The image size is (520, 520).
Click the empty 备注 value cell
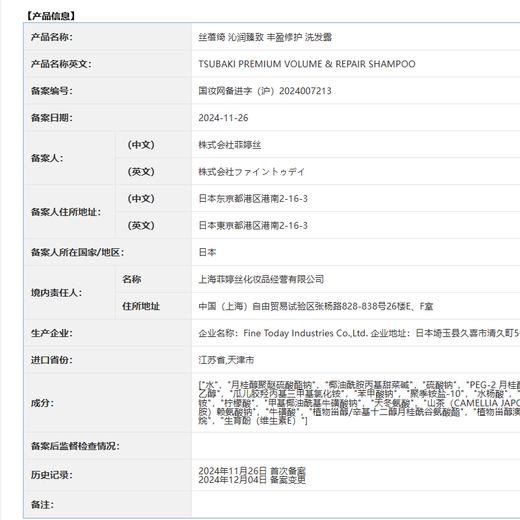pos(356,504)
